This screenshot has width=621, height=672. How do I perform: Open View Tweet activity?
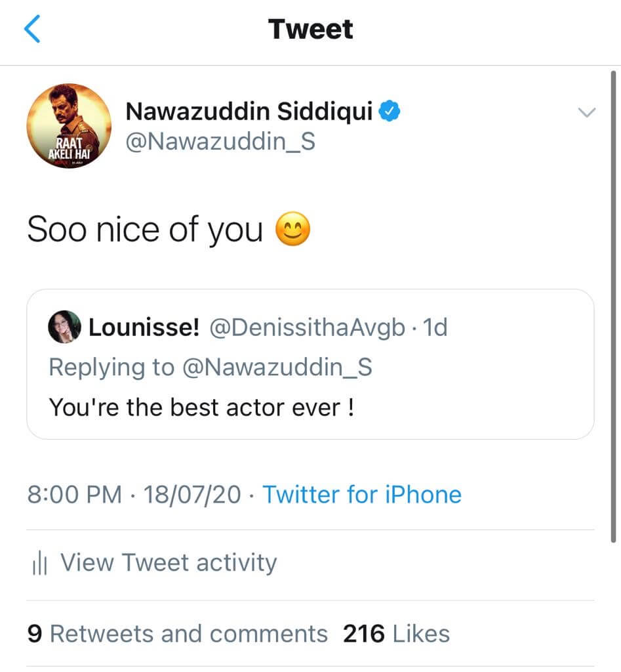coord(169,563)
